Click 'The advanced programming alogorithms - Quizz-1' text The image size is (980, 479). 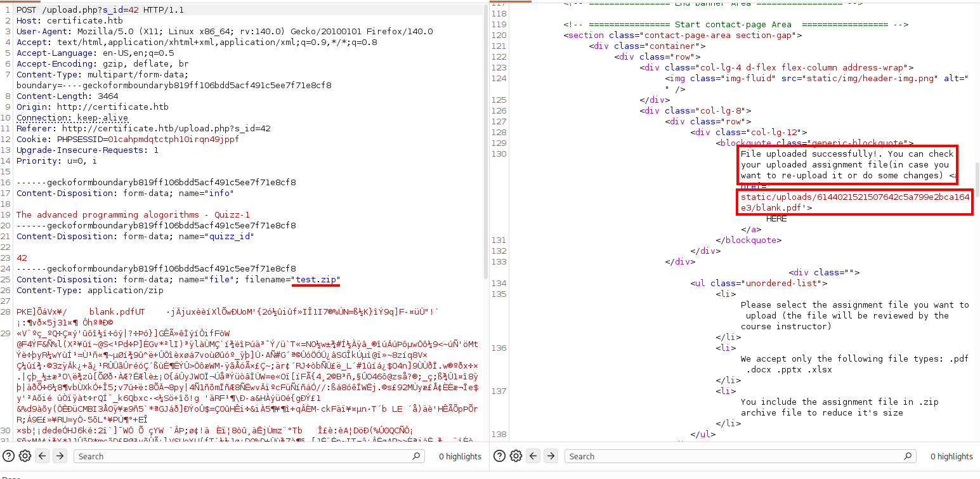133,215
